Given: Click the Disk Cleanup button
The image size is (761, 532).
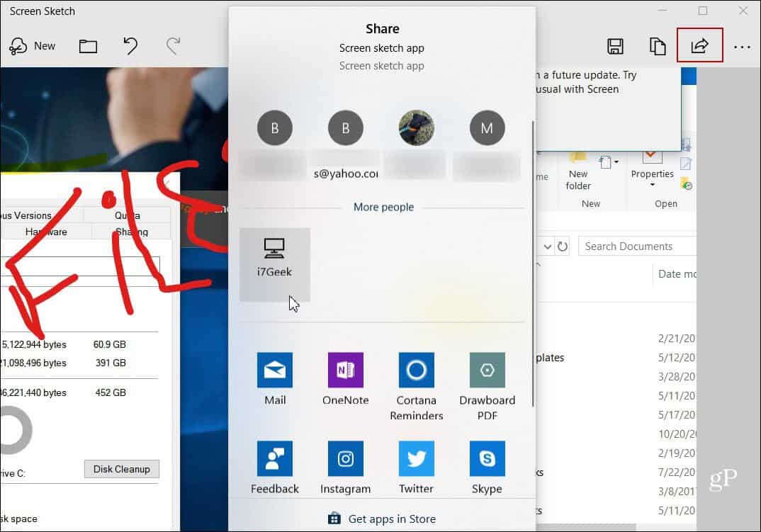Looking at the screenshot, I should pos(122,470).
